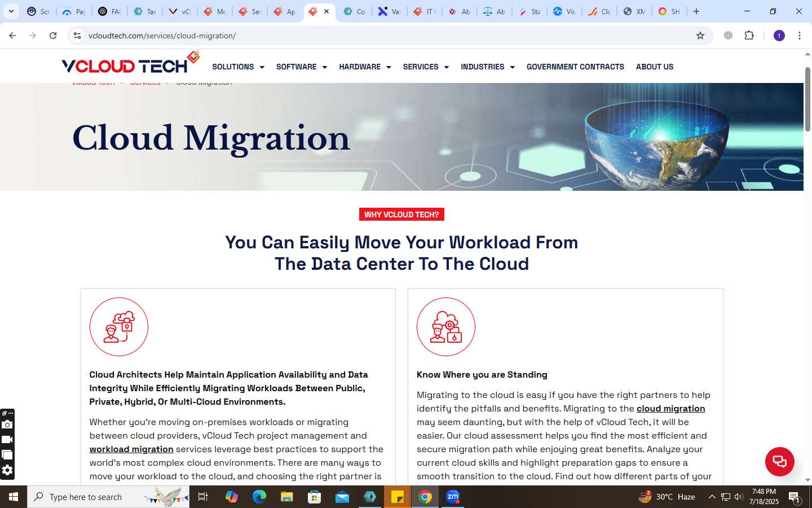This screenshot has width=812, height=508.
Task: Expand the INDUSTRIES dropdown menu
Action: pos(488,67)
